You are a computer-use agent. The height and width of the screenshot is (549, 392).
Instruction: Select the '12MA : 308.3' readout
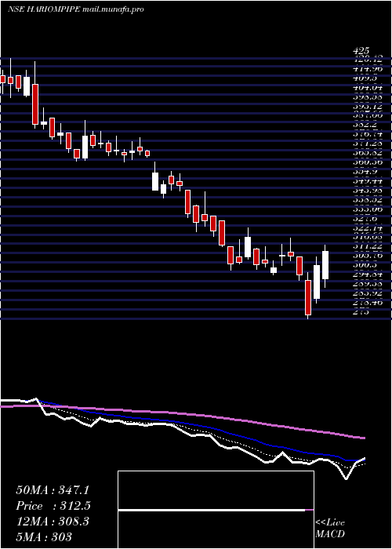point(53,522)
